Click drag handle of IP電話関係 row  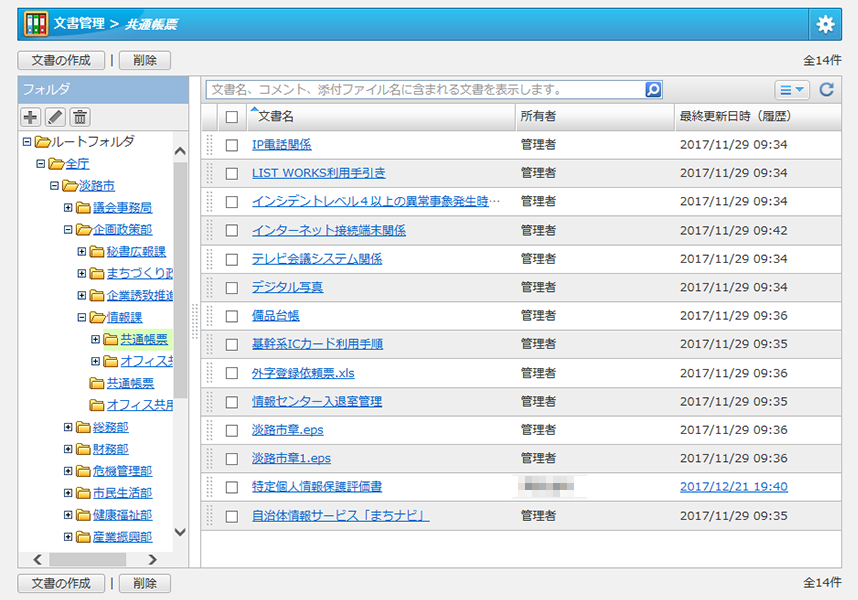point(210,145)
